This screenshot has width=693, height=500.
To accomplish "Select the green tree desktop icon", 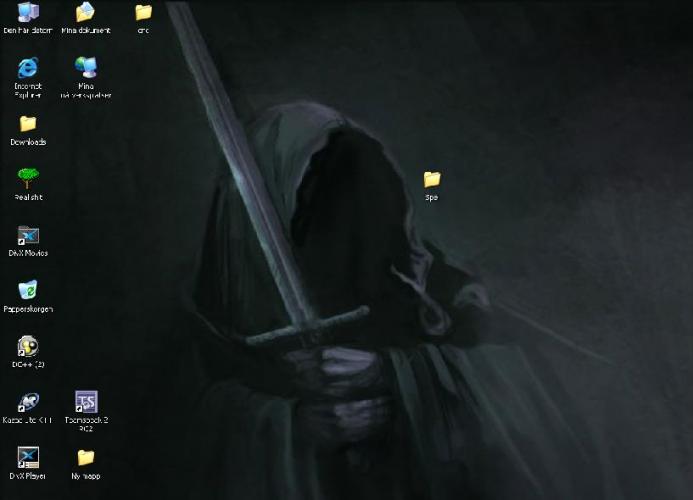I will 28,178.
